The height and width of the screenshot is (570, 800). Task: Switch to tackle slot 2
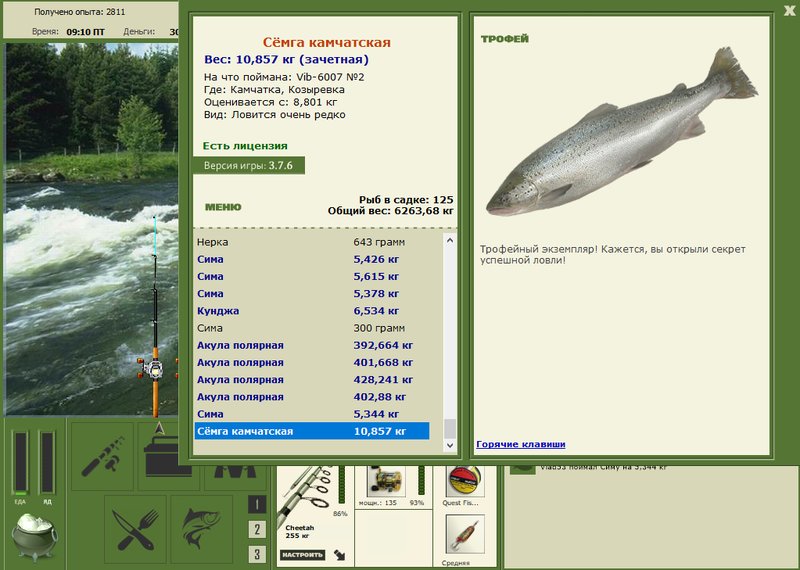click(x=257, y=529)
